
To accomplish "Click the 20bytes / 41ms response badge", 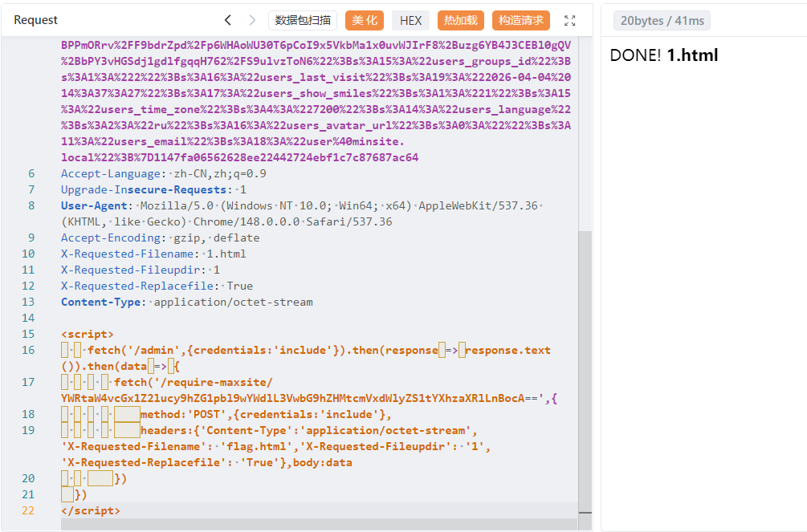I will pos(662,21).
